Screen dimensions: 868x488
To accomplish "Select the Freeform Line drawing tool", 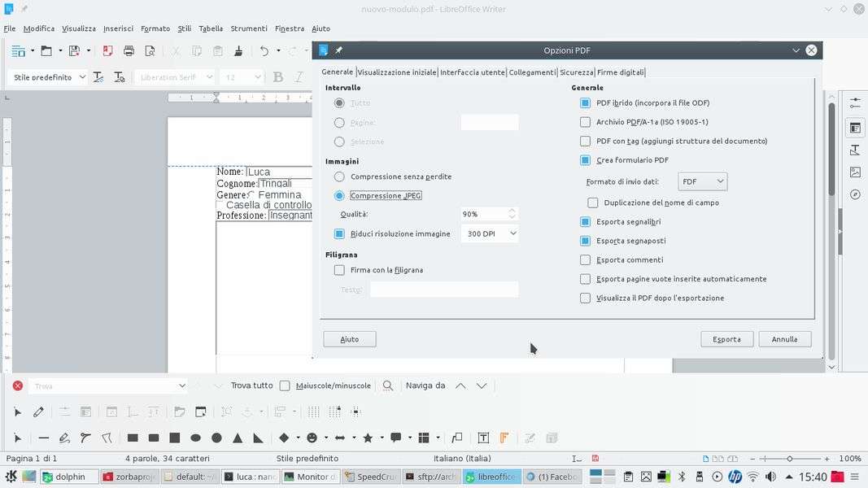I will pyautogui.click(x=64, y=438).
